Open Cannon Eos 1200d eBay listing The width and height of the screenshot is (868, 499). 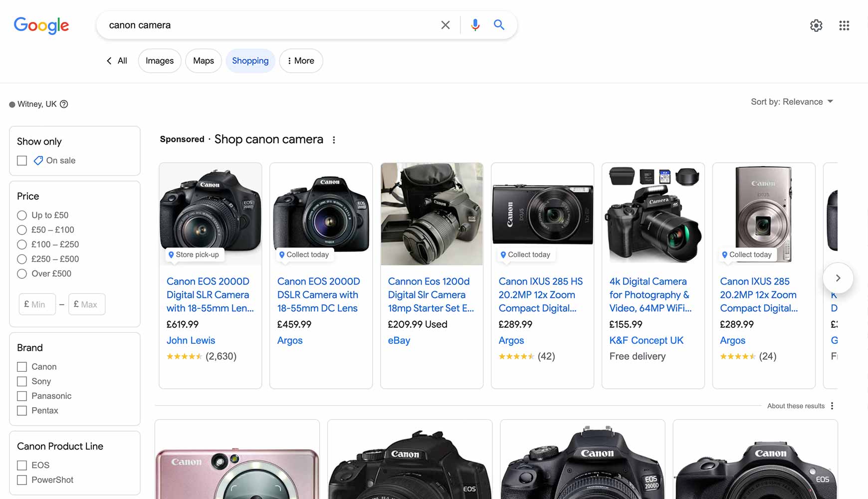(431, 295)
